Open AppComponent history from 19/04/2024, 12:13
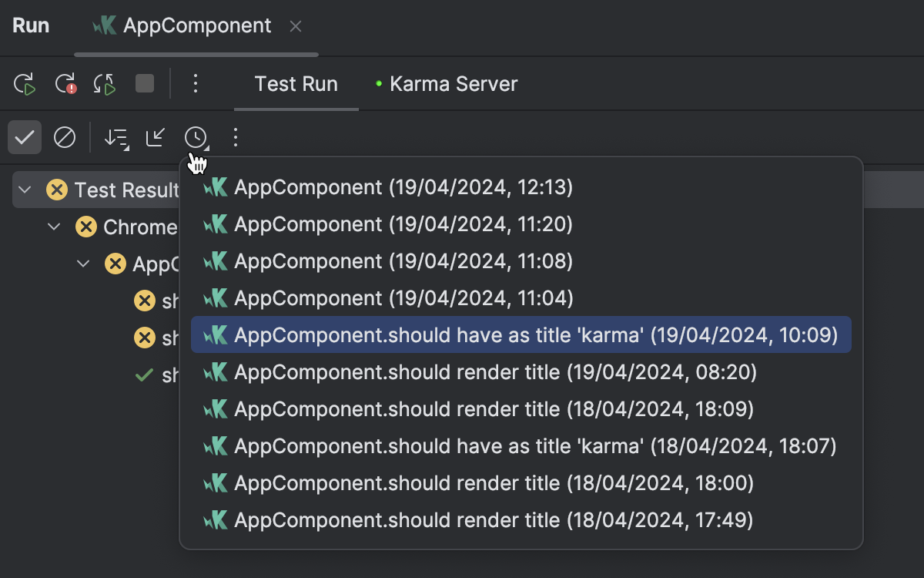924x578 pixels. point(403,187)
